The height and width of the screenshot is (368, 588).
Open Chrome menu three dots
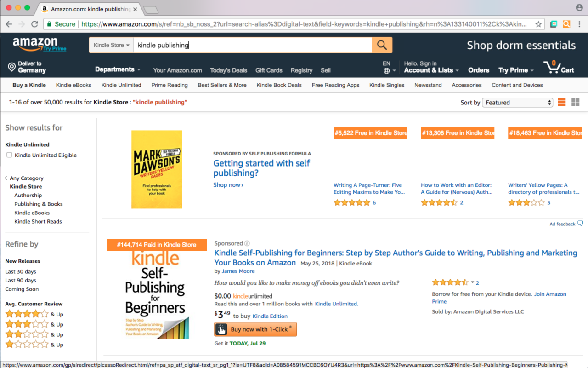[x=579, y=24]
